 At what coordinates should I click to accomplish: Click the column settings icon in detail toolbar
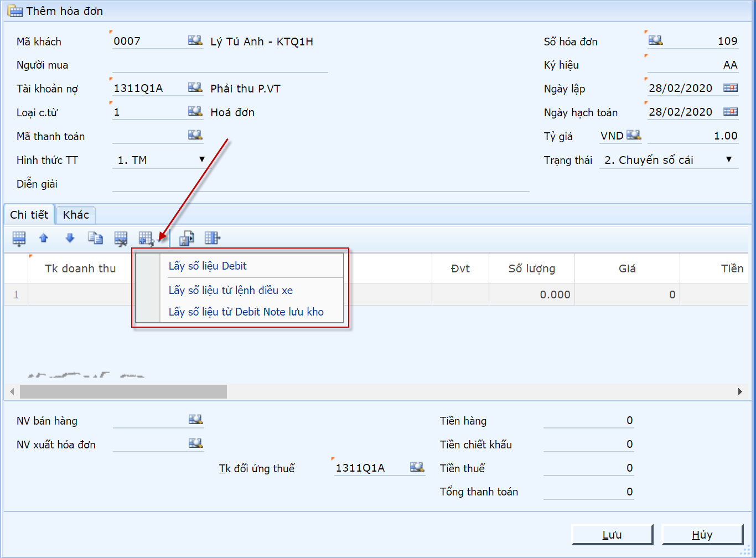point(212,238)
